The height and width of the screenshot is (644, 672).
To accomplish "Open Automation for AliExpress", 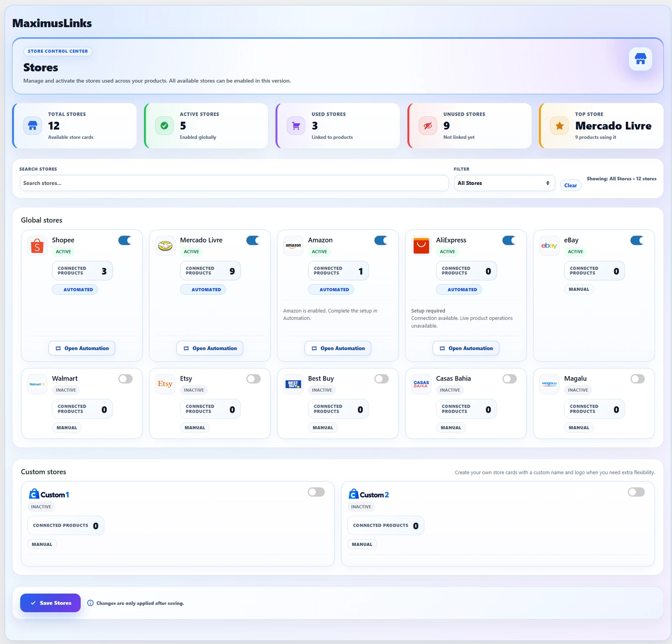I will [x=466, y=348].
